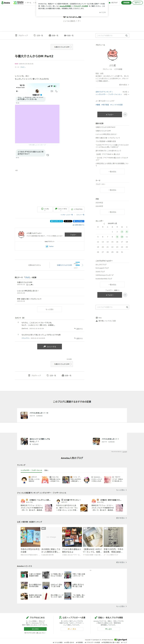Image resolution: width=144 pixels, height=644 pixels.
Task: Open ブログトップ in top navigation
Action: point(21,35)
